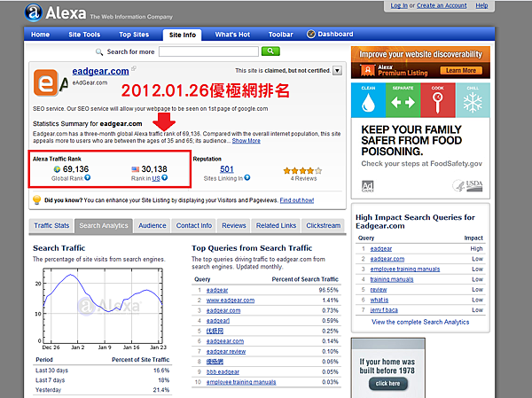Open the Reviews tab
Image resolution: width=532 pixels, height=398 pixels.
tap(234, 226)
